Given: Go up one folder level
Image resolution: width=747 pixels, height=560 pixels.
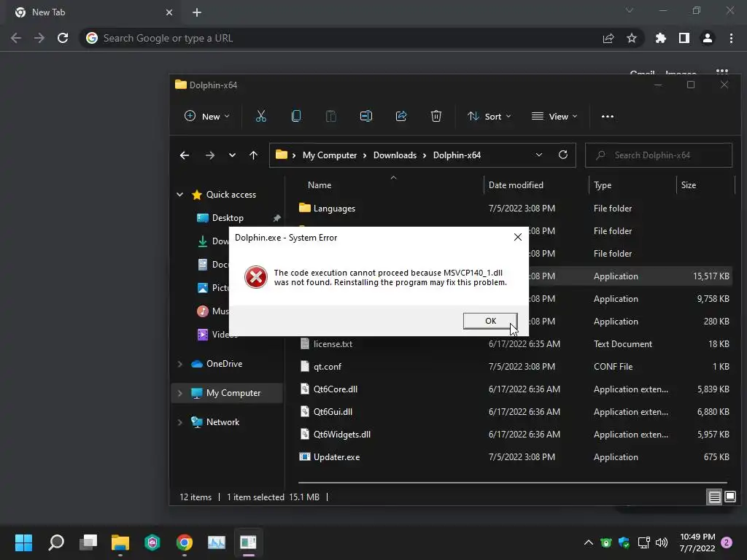Looking at the screenshot, I should click(x=253, y=155).
